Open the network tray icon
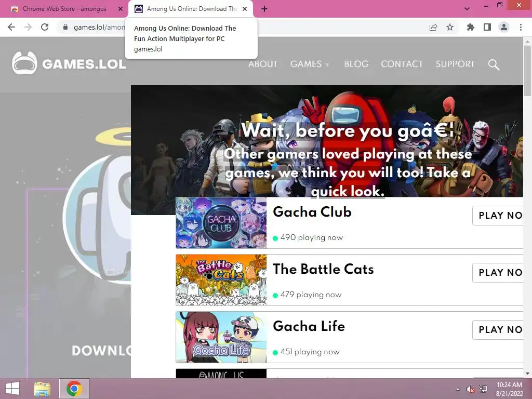The height and width of the screenshot is (399, 532). (x=483, y=389)
